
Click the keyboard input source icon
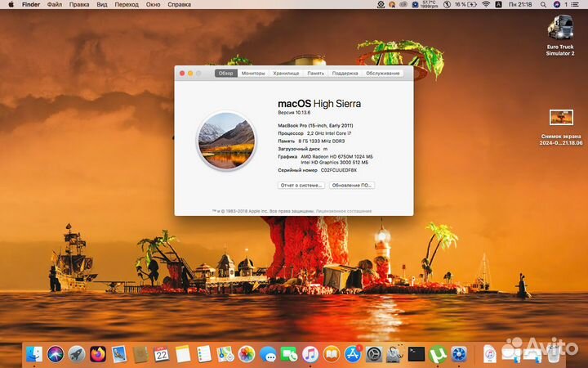click(x=498, y=5)
